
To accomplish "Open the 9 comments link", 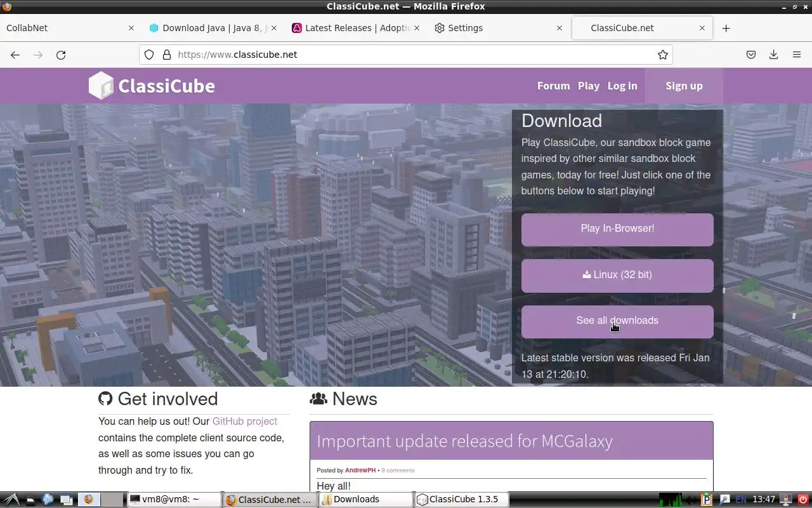I will click(x=398, y=471).
